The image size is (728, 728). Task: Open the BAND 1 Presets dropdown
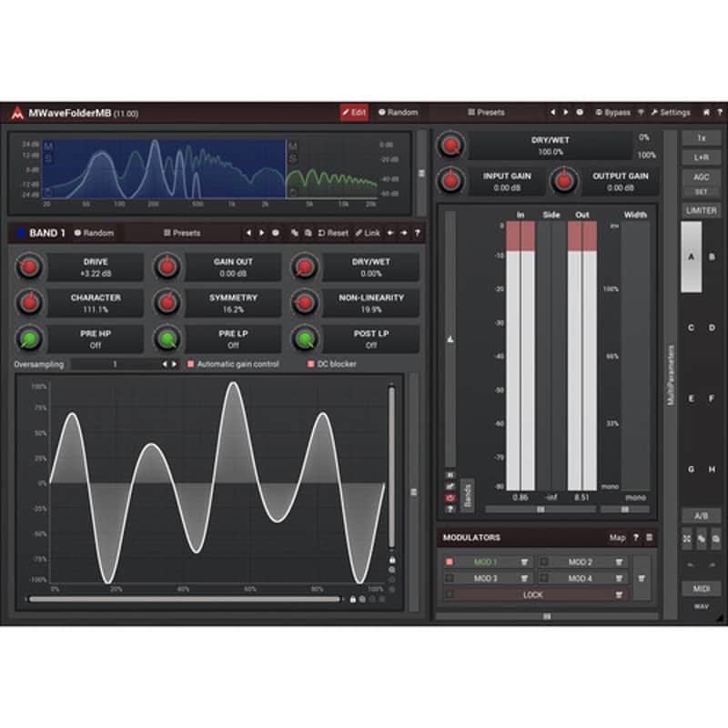(184, 233)
